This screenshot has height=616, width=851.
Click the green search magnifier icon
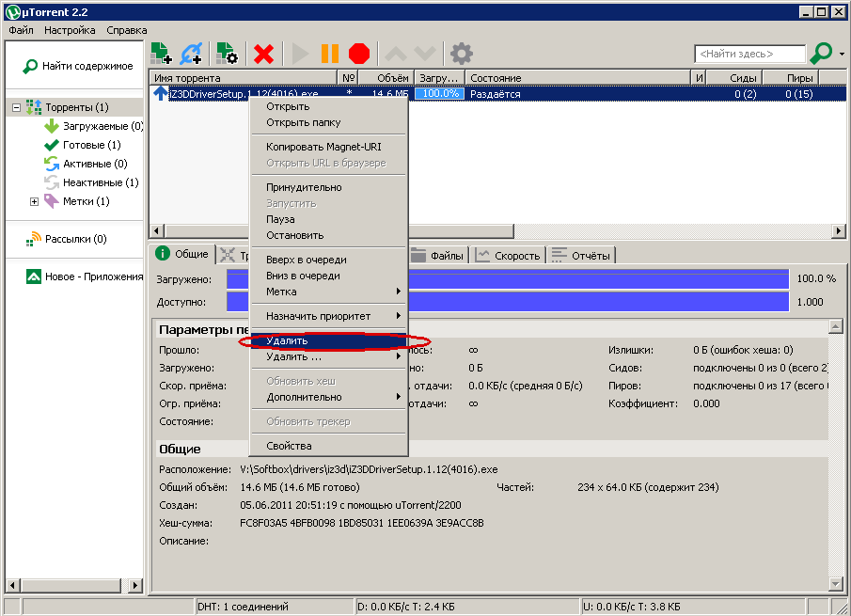821,54
